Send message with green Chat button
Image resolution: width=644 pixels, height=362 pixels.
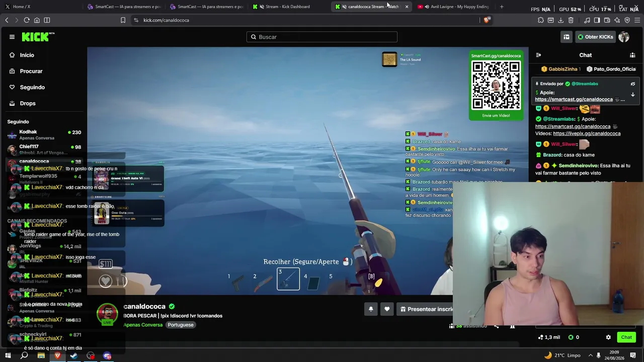(626, 337)
